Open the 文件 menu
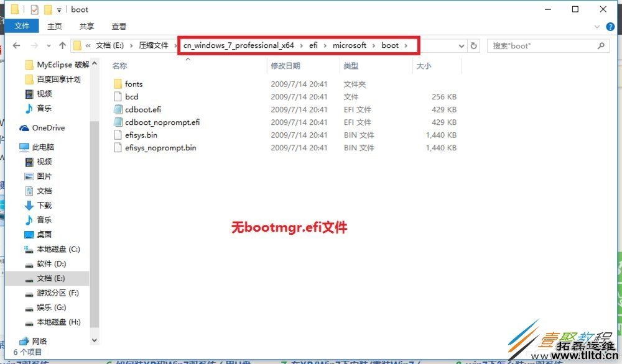This screenshot has height=364, width=622. point(22,26)
